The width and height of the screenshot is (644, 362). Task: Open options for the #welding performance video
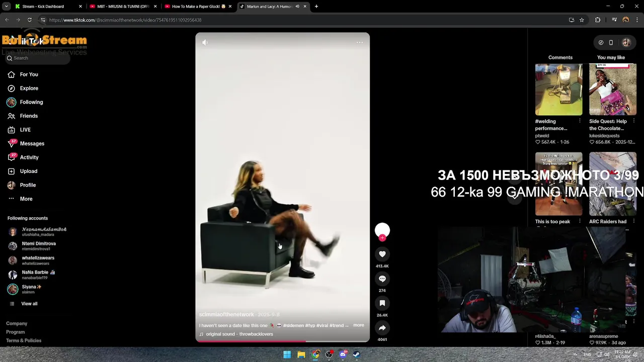[x=580, y=121]
